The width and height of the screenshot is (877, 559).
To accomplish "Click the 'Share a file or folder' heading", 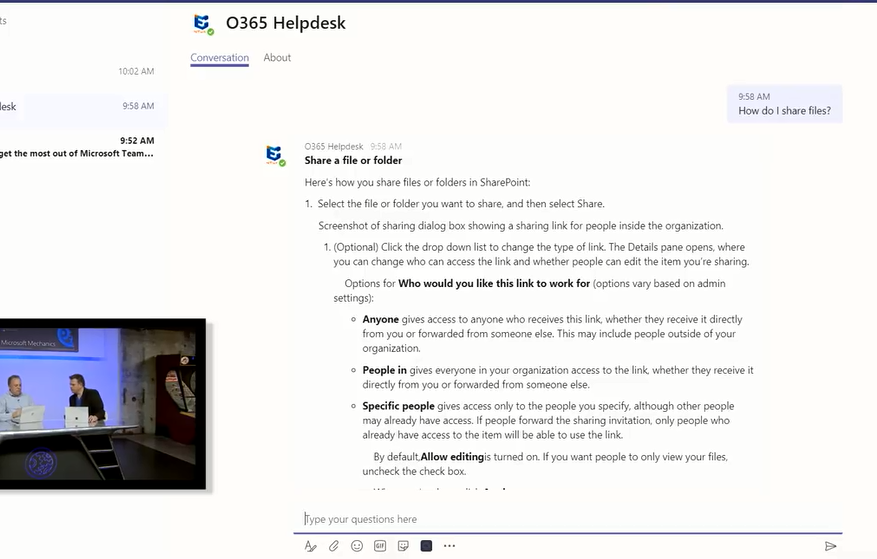I will pos(353,161).
